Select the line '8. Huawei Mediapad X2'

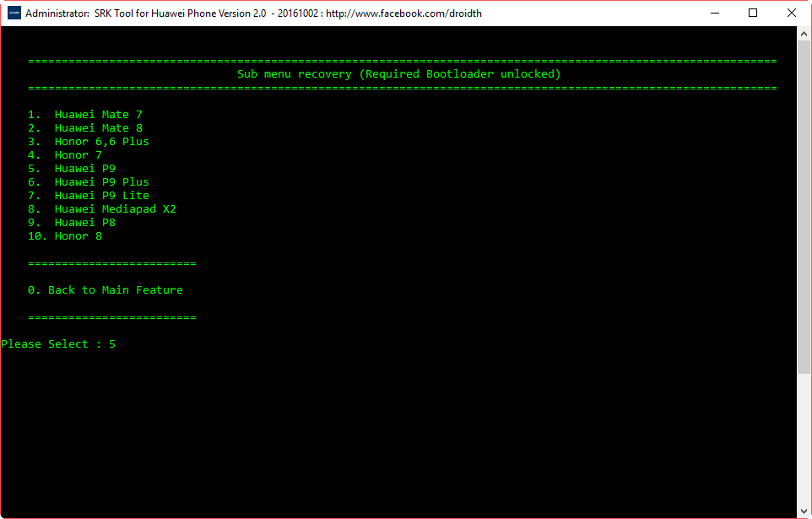coord(101,208)
